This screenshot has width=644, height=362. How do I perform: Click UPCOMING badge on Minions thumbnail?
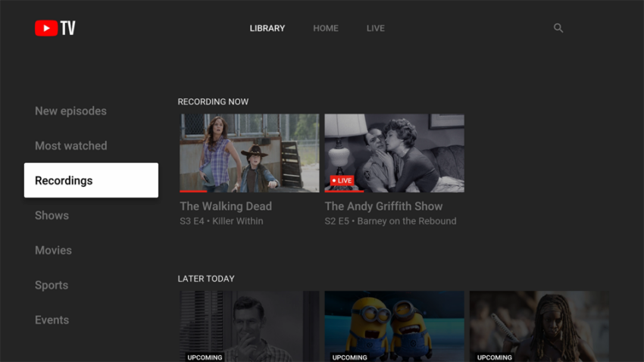click(x=349, y=357)
